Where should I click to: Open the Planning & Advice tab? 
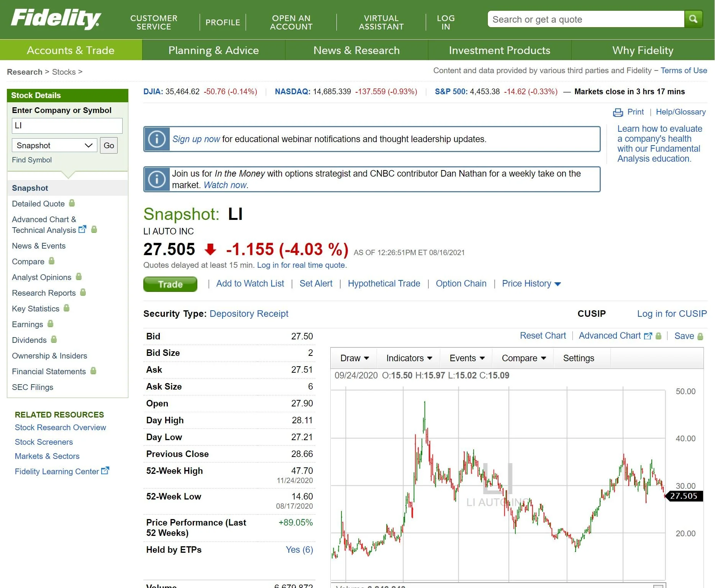click(214, 50)
